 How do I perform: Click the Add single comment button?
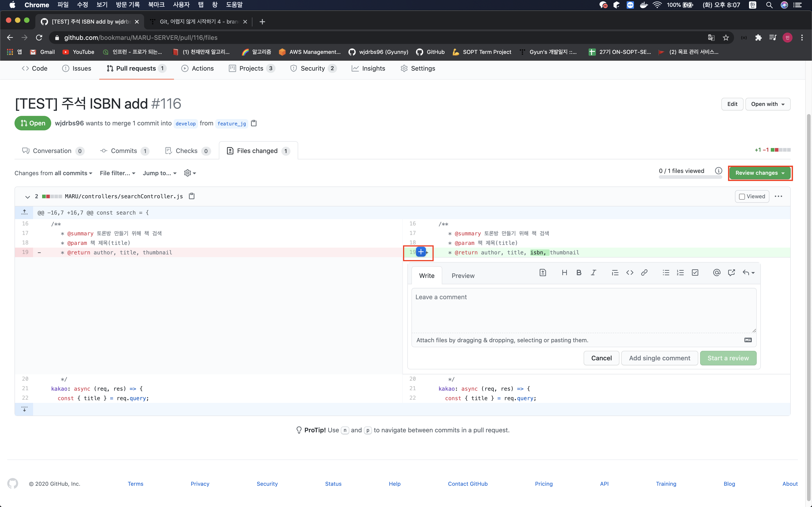point(659,358)
